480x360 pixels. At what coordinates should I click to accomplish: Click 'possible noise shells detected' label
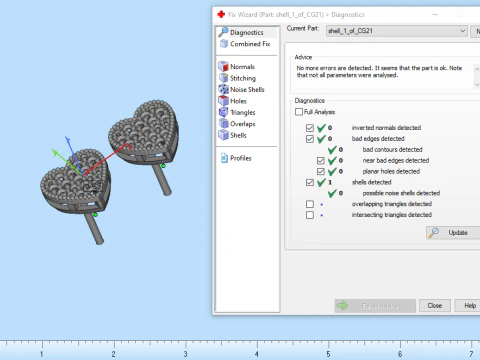(x=401, y=193)
